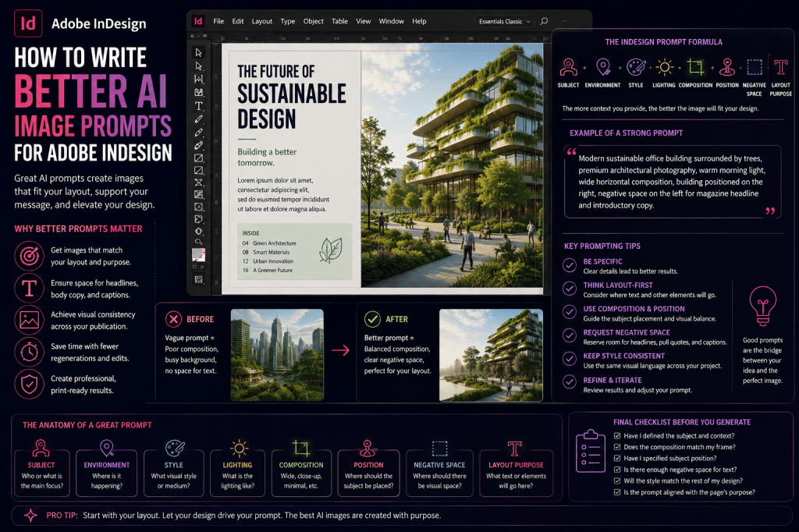This screenshot has width=799, height=532.
Task: Click the Environment pin icon in Prompt Formula
Action: (x=603, y=67)
